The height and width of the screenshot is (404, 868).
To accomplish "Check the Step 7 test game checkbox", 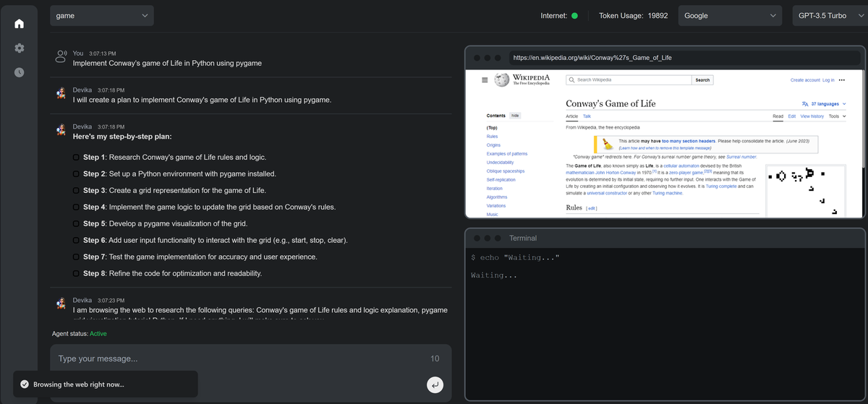I will click(x=76, y=257).
